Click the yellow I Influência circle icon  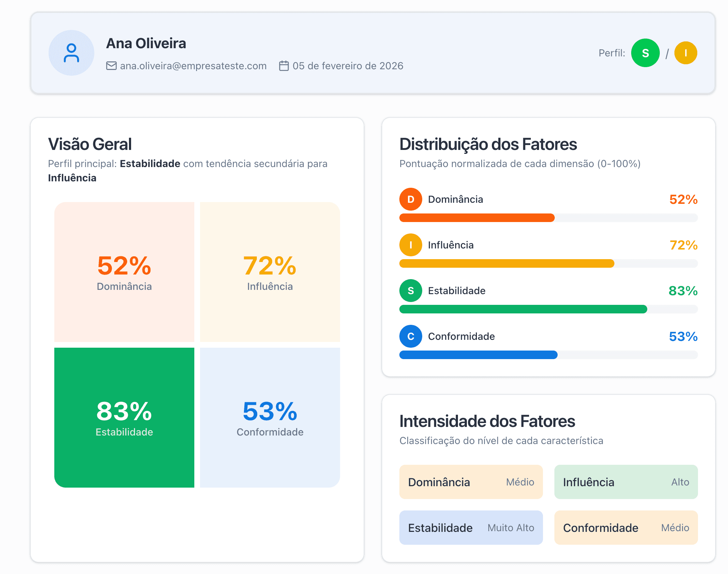coord(410,245)
